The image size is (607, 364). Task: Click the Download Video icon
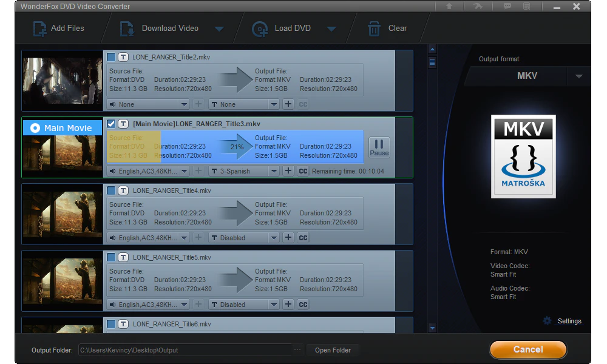tap(127, 29)
